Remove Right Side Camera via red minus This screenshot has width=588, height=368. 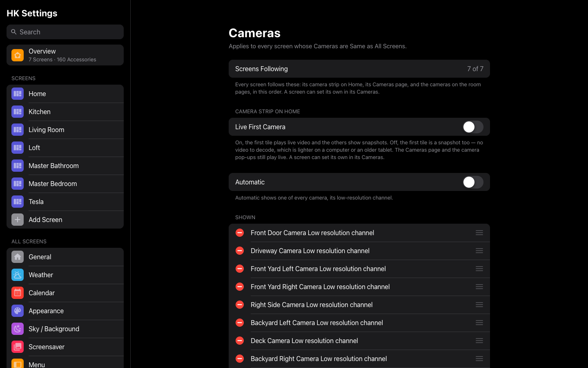[240, 305]
